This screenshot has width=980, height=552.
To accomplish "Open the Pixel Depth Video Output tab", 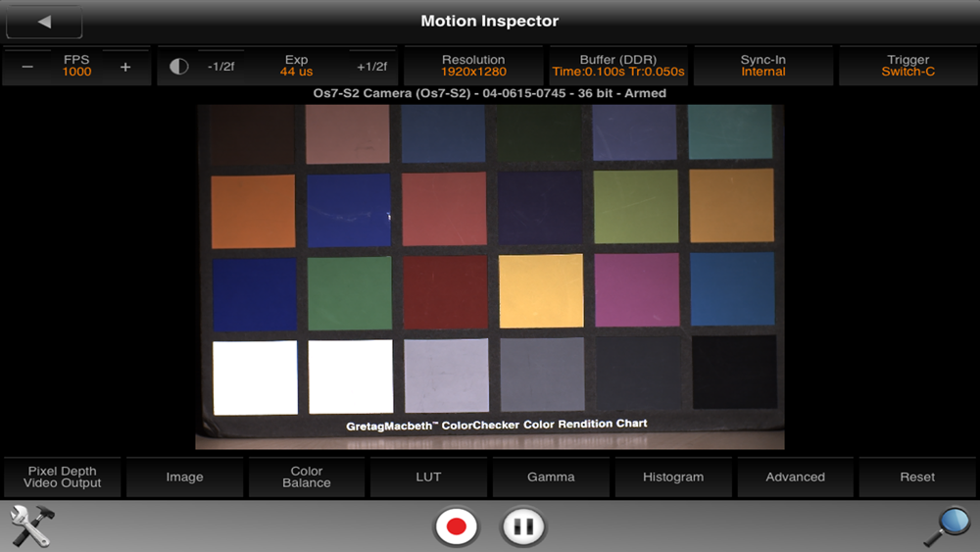I will (62, 477).
